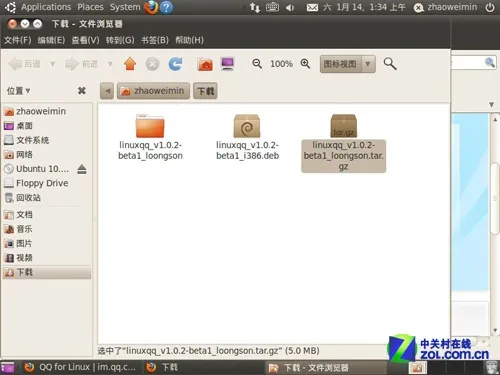Eject the Ubuntu 10 disc

(x=82, y=169)
